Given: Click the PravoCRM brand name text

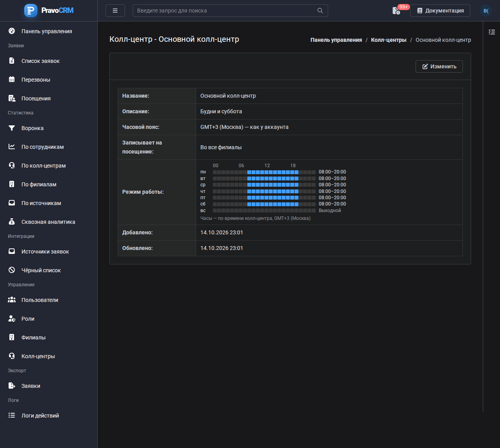Looking at the screenshot, I should pos(57,11).
